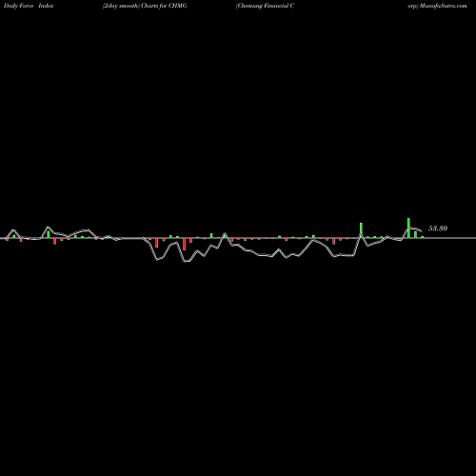Image resolution: width=476 pixels, height=476 pixels.
Task: Click the '(2day smooth) Charts for CHMG' label
Action: 145,6
